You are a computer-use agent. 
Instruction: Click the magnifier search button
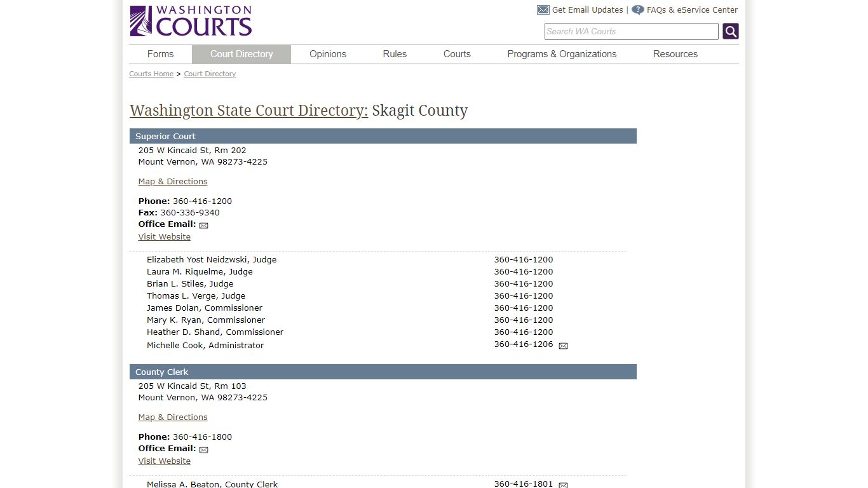tap(731, 31)
